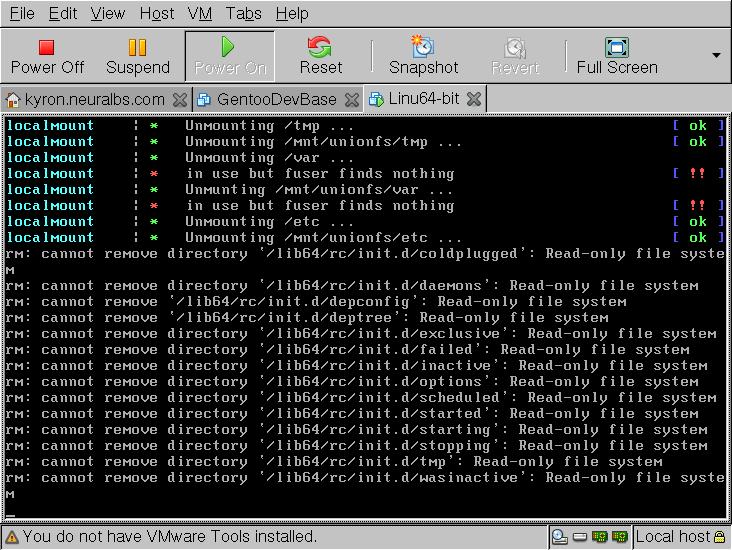Switch to the kyron.neuralbs.com tab
732x550 pixels.
pos(92,99)
